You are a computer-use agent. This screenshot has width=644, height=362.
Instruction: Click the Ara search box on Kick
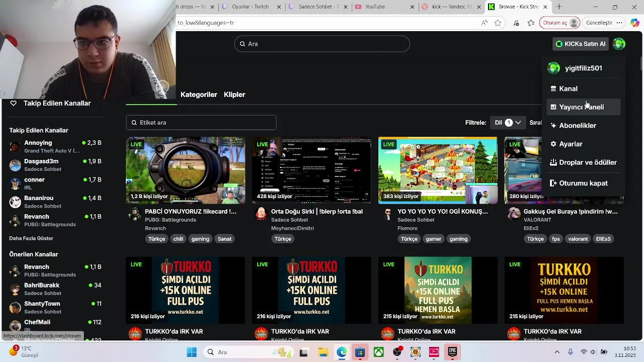[322, 44]
